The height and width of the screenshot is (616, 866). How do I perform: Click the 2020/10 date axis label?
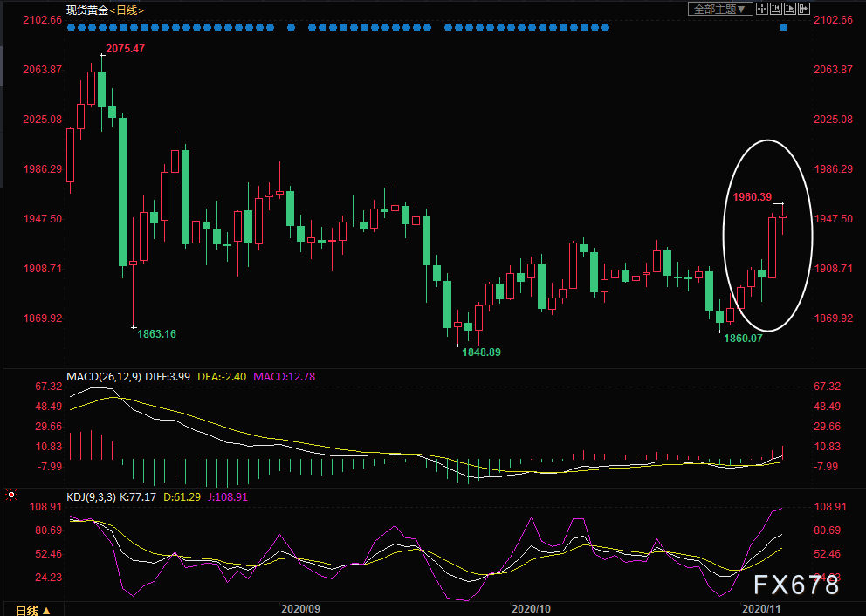click(532, 607)
